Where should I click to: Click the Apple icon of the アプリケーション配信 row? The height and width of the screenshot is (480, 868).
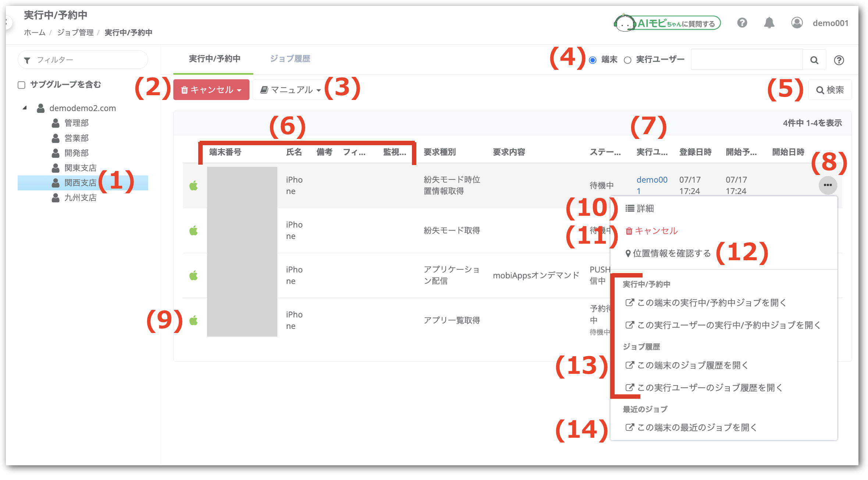point(193,275)
